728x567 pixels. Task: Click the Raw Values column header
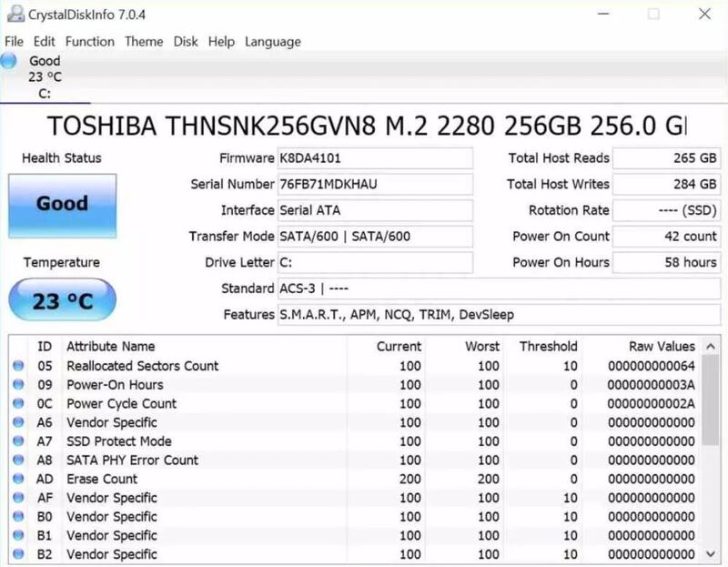click(x=662, y=347)
